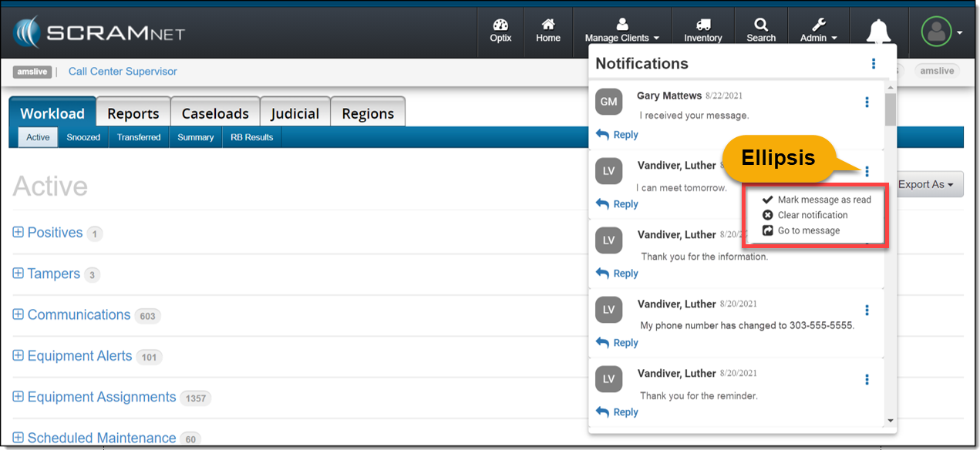This screenshot has height=450, width=980.
Task: Expand the Equipment Alerts section
Action: (19, 356)
